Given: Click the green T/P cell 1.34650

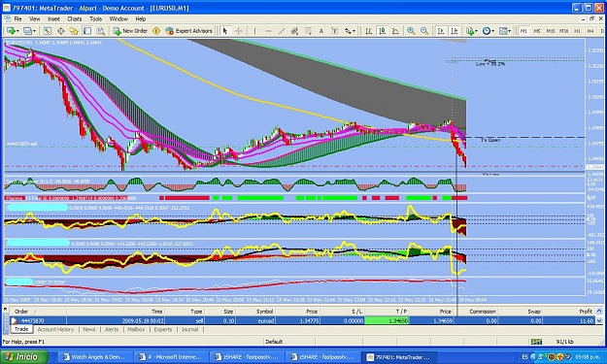Looking at the screenshot, I should 388,320.
